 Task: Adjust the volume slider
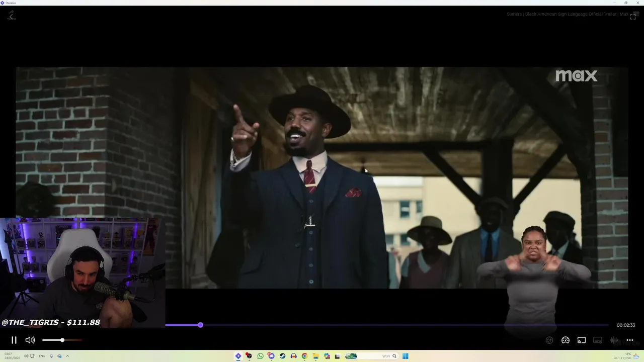click(x=62, y=340)
